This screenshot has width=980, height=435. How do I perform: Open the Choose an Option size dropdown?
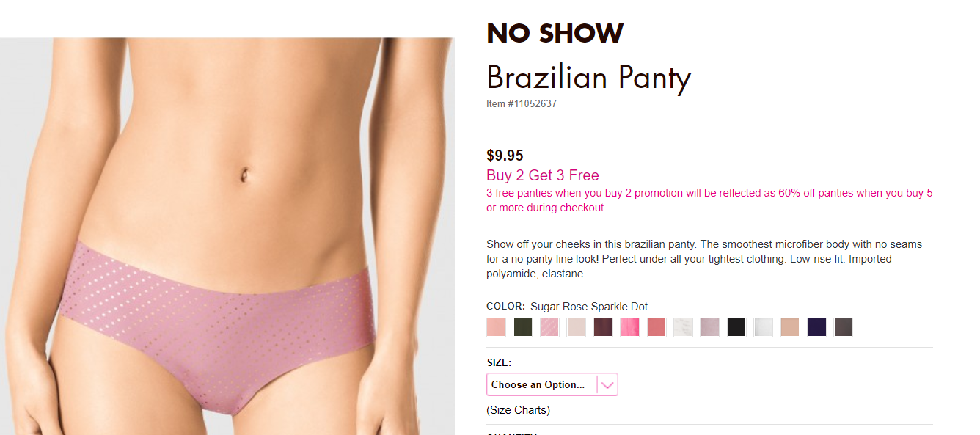click(552, 384)
